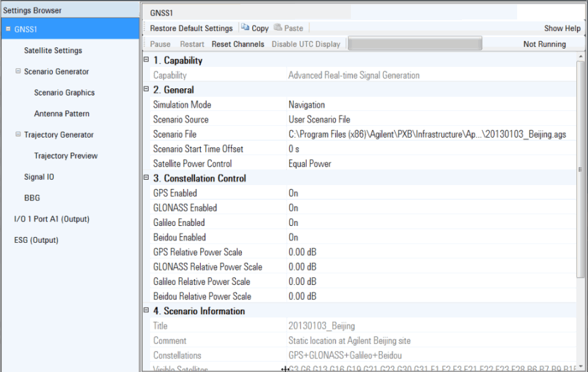Click Restore Default Settings button
The width and height of the screenshot is (588, 372).
point(191,29)
